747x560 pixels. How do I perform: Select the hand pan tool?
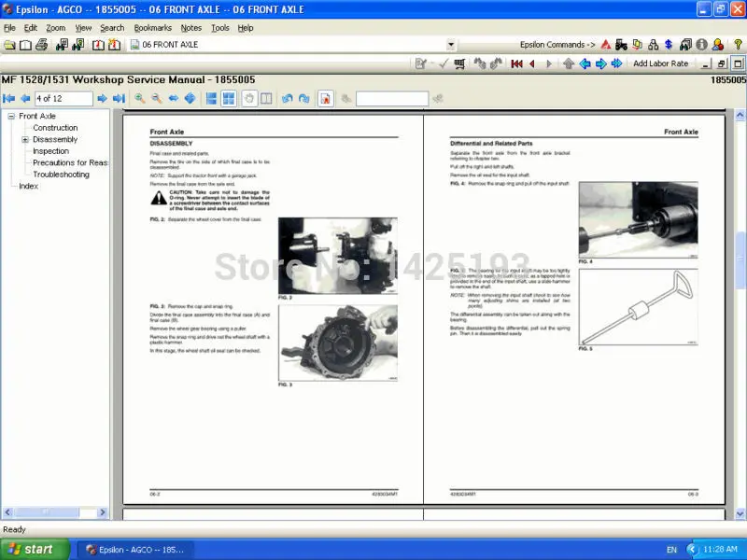(247, 98)
